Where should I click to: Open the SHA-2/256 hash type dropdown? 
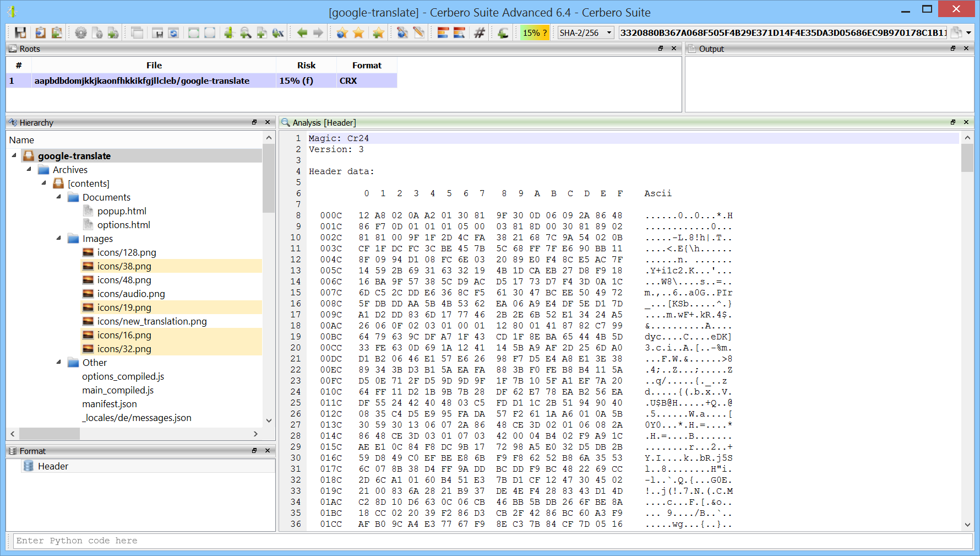pos(586,33)
